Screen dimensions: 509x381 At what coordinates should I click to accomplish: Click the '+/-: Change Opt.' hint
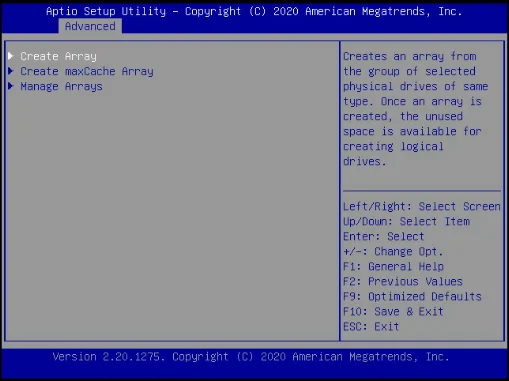click(x=393, y=251)
